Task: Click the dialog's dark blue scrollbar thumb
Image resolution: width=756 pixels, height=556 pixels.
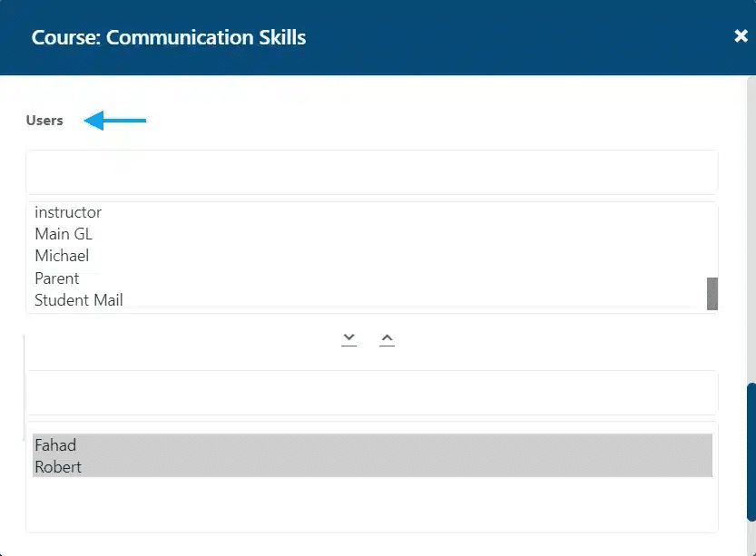Action: [x=751, y=452]
